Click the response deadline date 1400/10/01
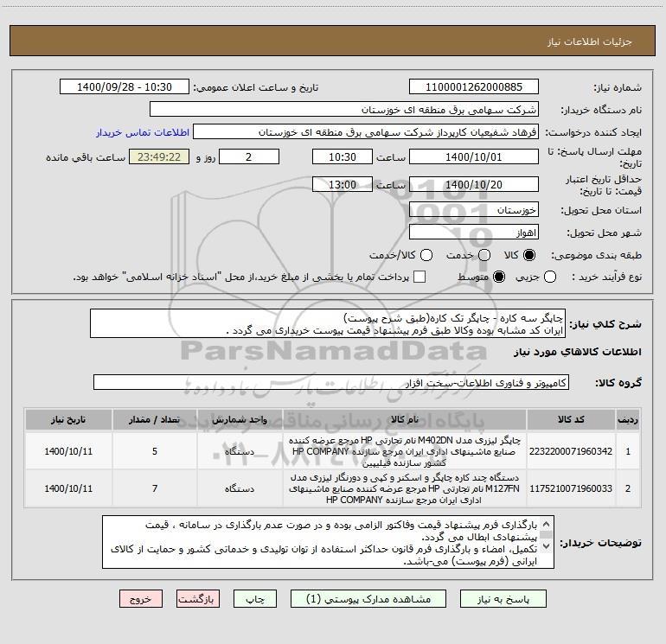 pyautogui.click(x=474, y=156)
